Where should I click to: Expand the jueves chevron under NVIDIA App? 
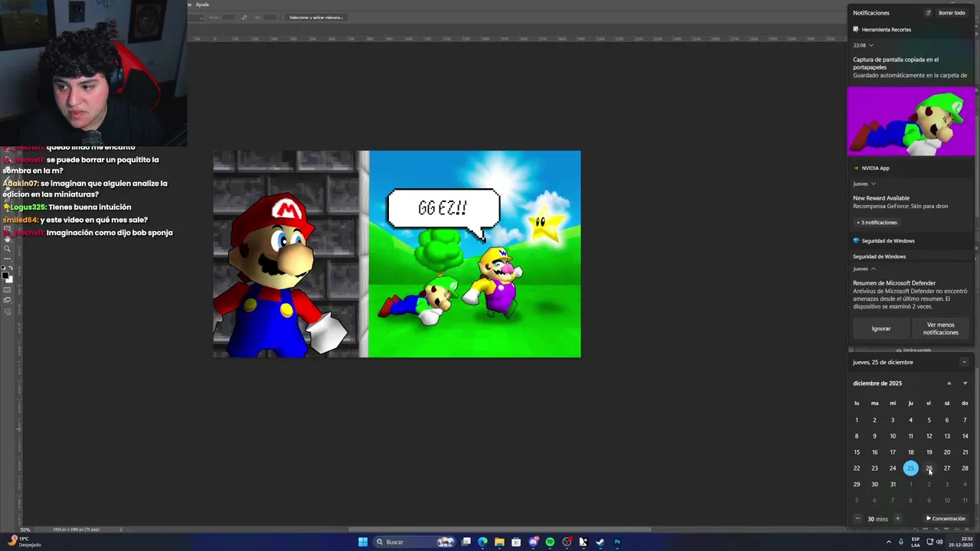(x=874, y=184)
